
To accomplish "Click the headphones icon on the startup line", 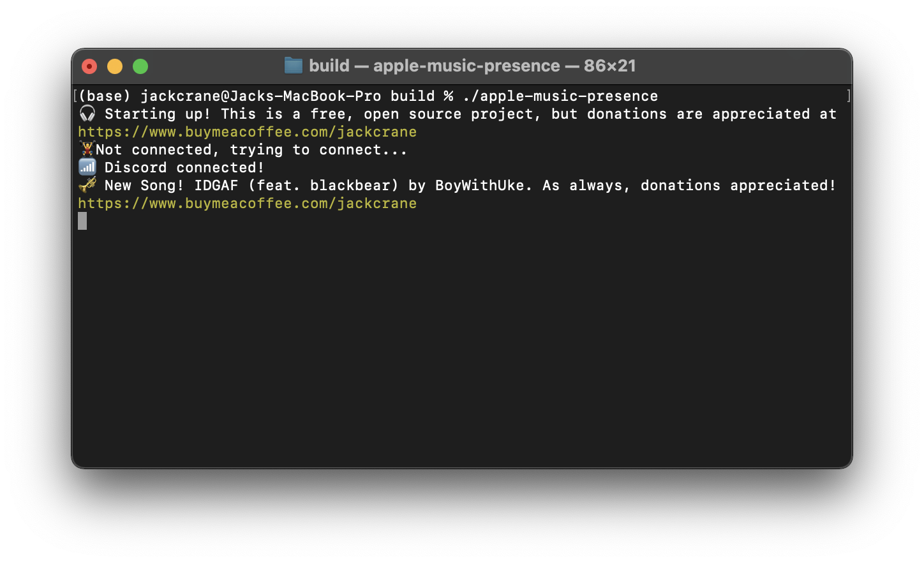I will click(x=87, y=114).
